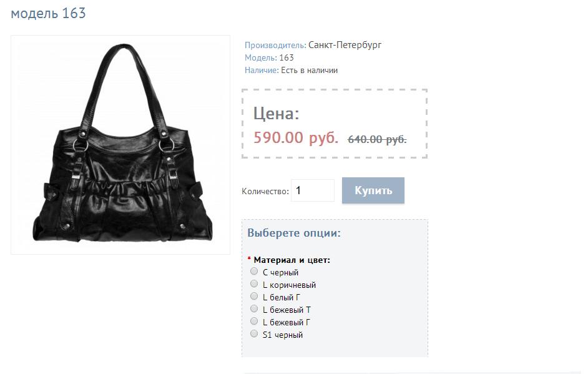The image size is (588, 374).
Task: Click the "Материал и цвет:" required label
Action: (x=292, y=260)
